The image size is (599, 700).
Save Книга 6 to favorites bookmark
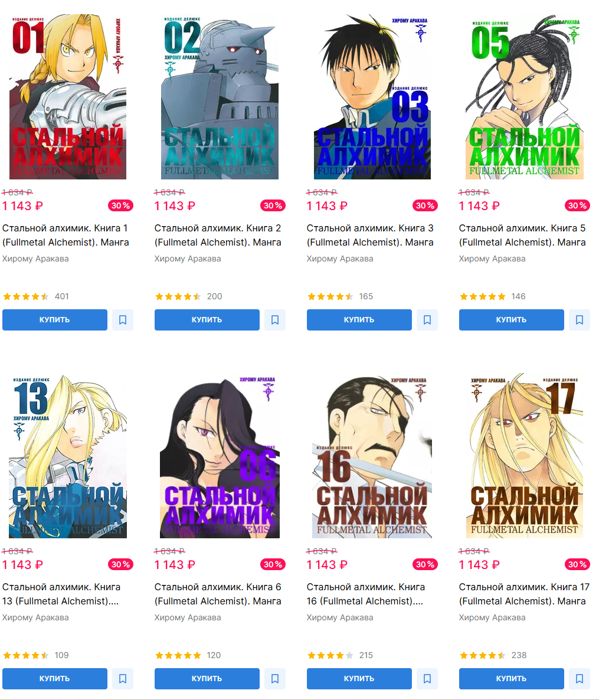[275, 679]
